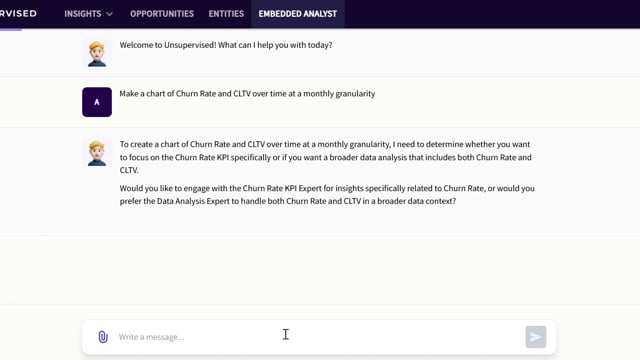This screenshot has width=640, height=360.
Task: Focus the Write a message input field
Action: [x=318, y=337]
